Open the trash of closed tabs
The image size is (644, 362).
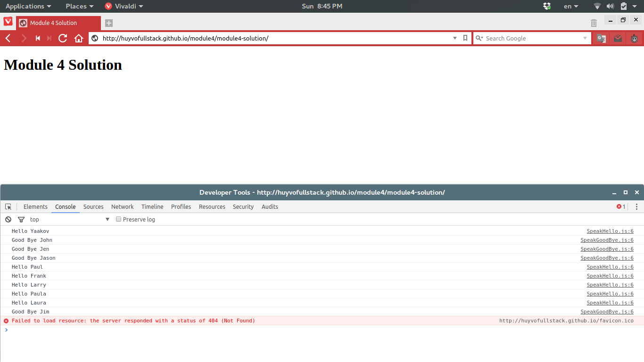click(593, 23)
